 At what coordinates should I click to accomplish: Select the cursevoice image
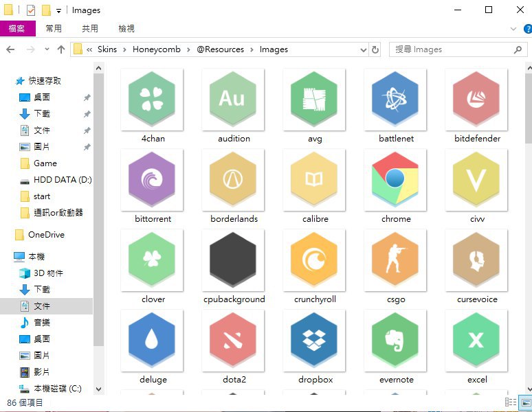coord(476,260)
